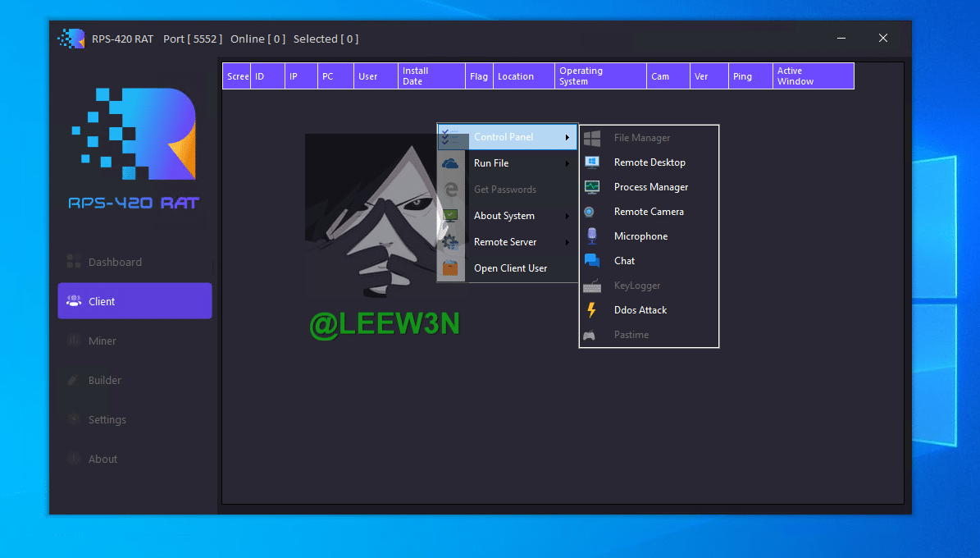980x558 pixels.
Task: Click the Settings gear icon in sidebar
Action: [x=74, y=419]
